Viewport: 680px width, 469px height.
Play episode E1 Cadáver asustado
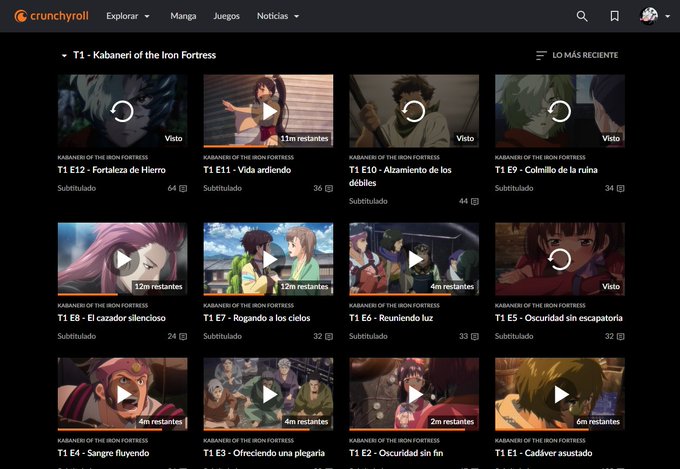560,394
